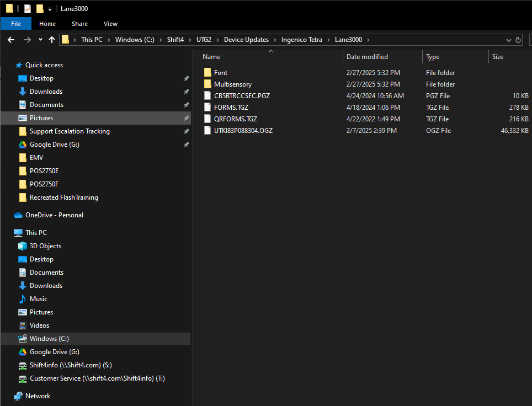Click the Up one level arrow
The width and height of the screenshot is (532, 406).
coord(52,40)
